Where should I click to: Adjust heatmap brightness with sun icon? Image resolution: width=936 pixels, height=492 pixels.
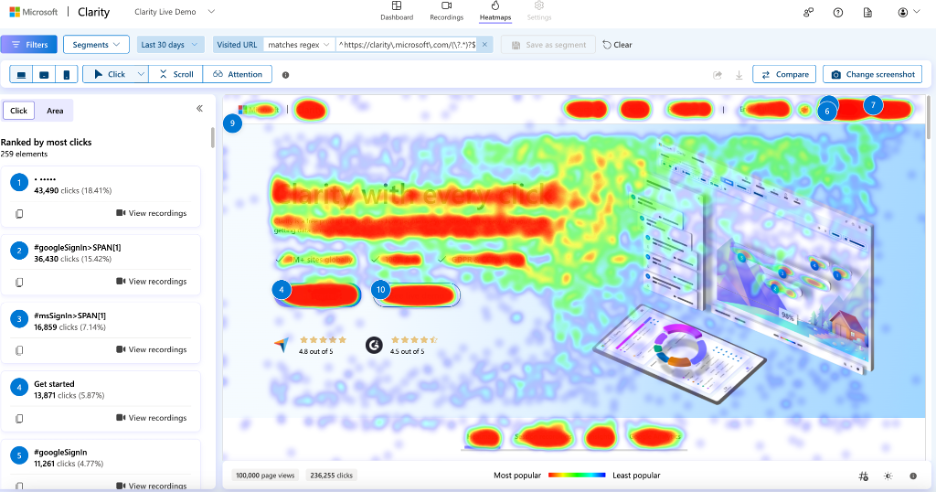coord(887,476)
